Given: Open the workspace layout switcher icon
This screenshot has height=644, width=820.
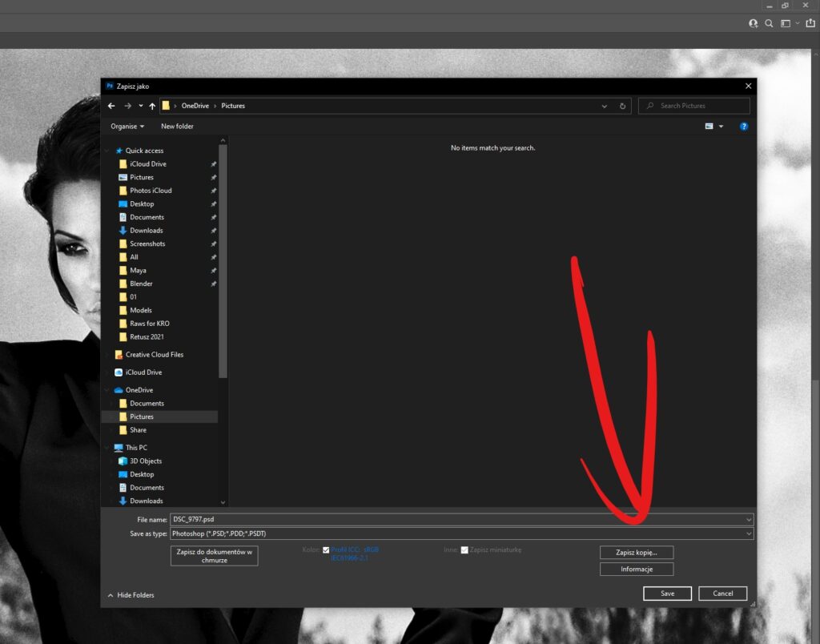Looking at the screenshot, I should click(x=786, y=24).
